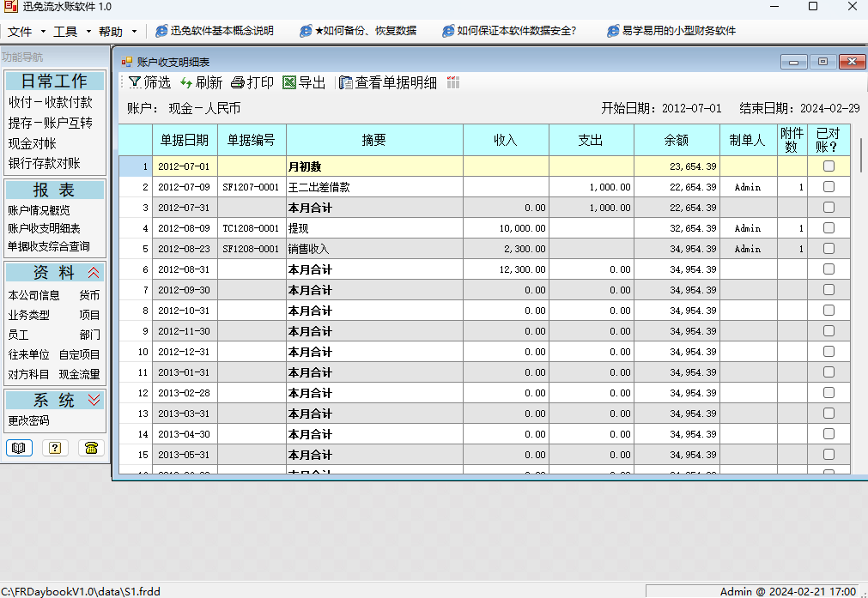The image size is (868, 598).
Task: Refresh the report with 刷新
Action: pyautogui.click(x=186, y=82)
